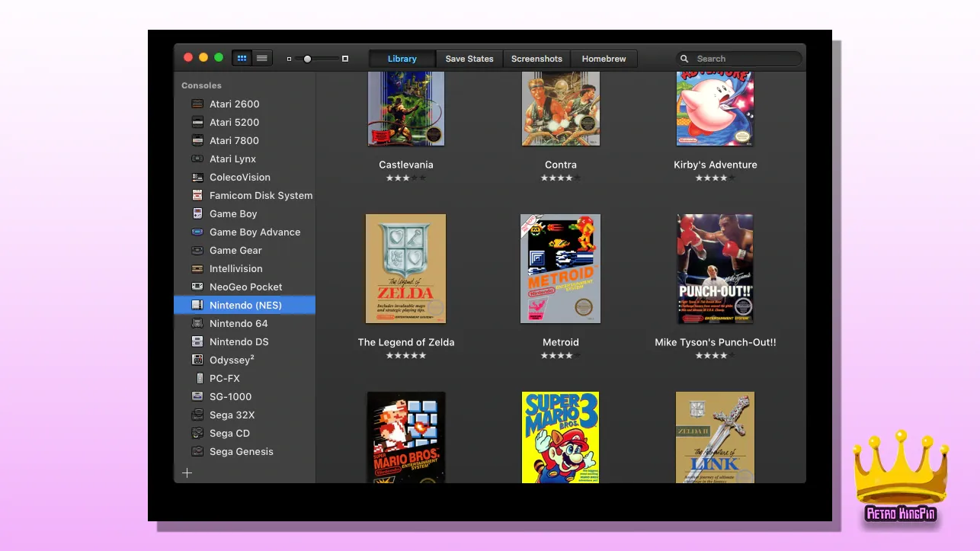Switch to grid view icon

point(242,58)
